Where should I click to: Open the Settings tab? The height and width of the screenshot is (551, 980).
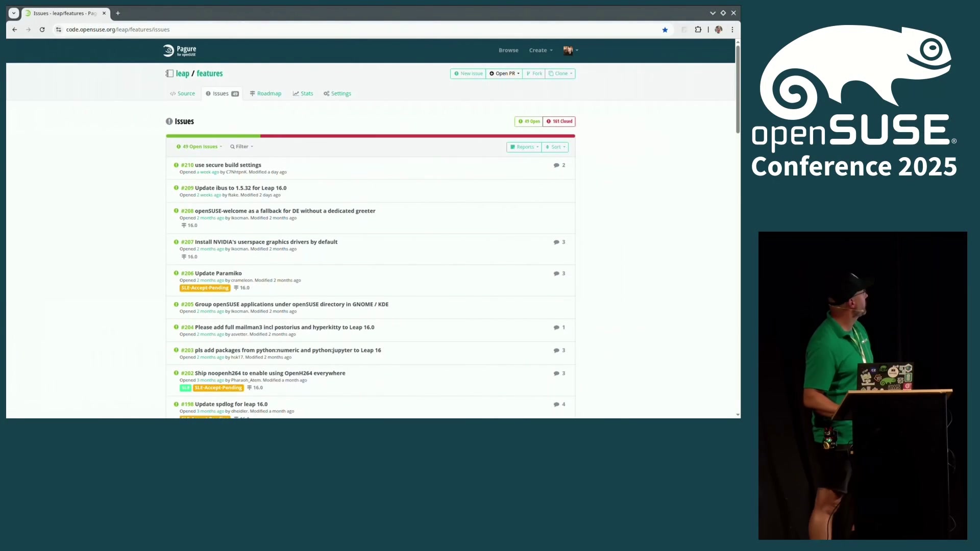tap(337, 94)
